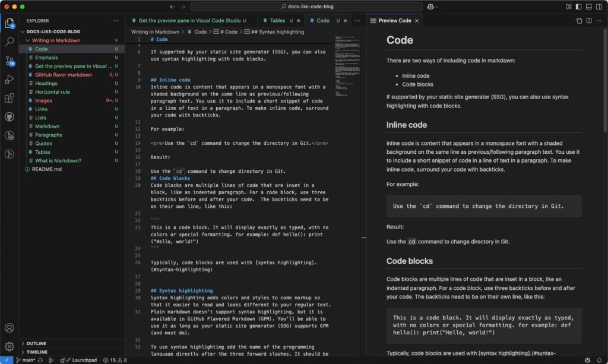Open Paragraphs file in explorer
This screenshot has width=608, height=364.
click(72, 135)
